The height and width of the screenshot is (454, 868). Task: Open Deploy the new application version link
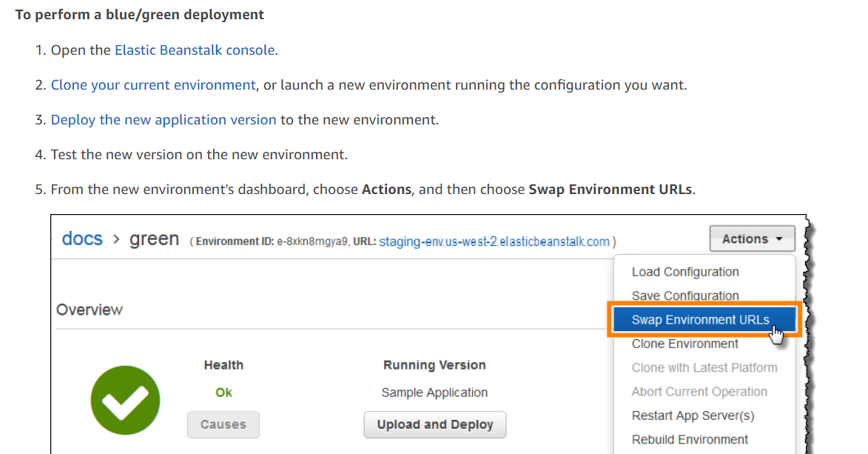click(164, 119)
